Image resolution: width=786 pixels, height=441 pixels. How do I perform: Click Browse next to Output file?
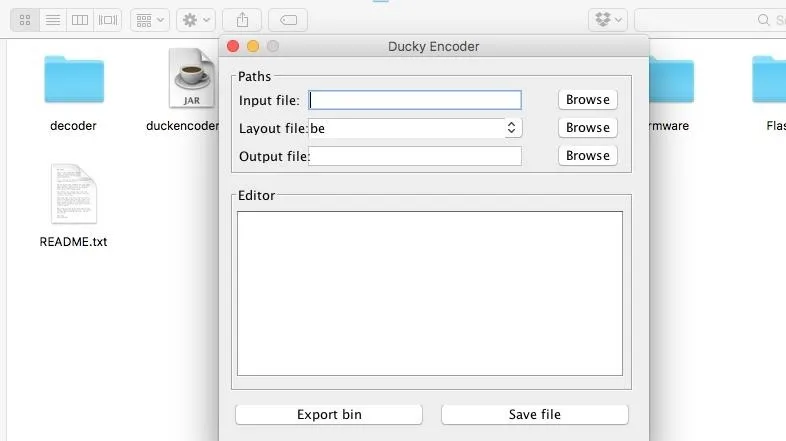[587, 156]
